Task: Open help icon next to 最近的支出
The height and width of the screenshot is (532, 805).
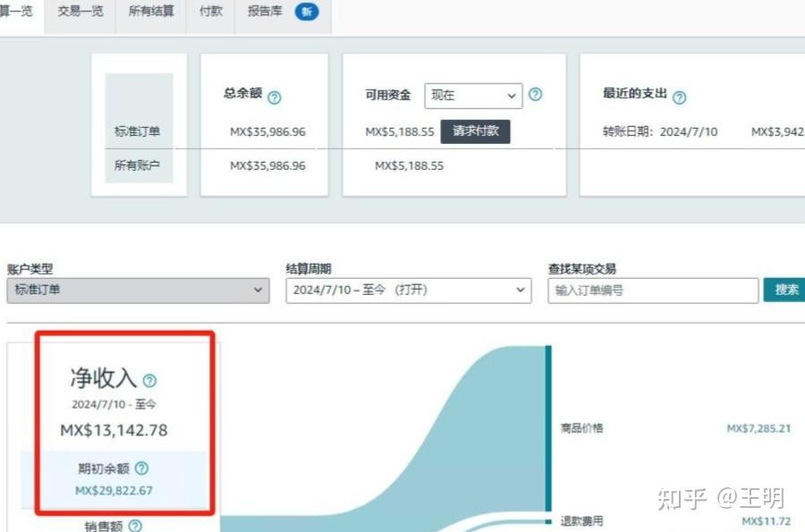Action: tap(679, 97)
